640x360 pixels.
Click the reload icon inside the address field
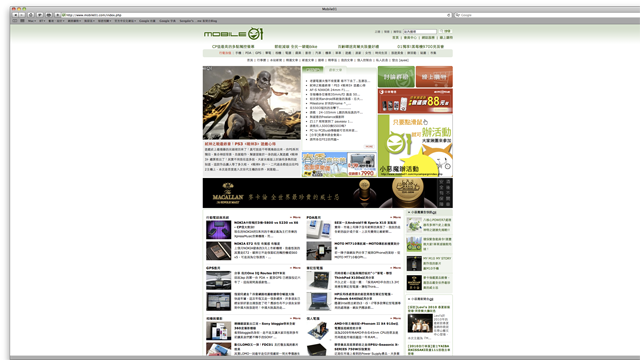(x=449, y=15)
